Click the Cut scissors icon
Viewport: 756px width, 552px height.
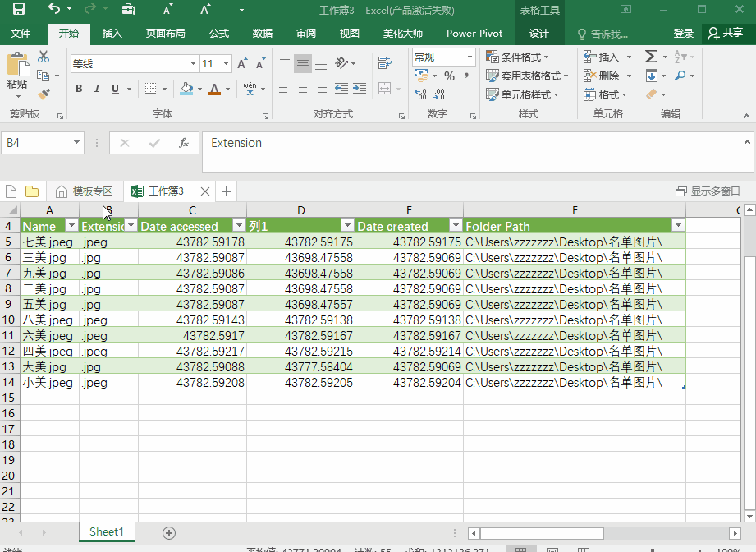click(44, 57)
